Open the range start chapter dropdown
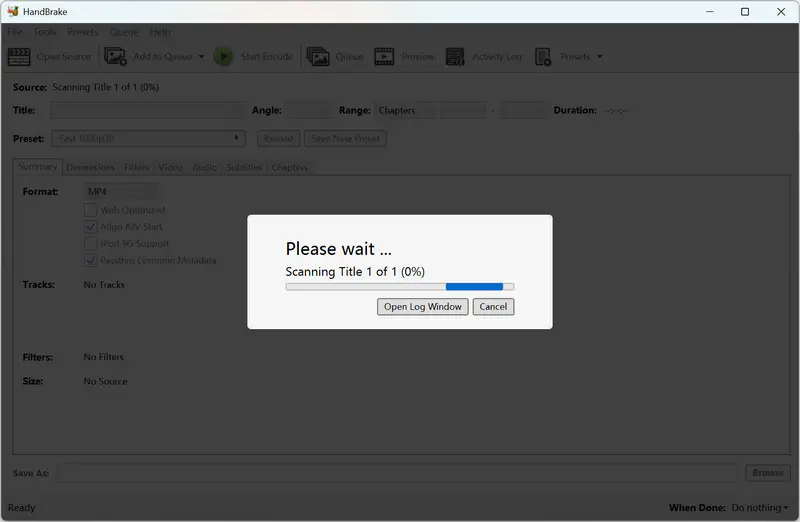800x522 pixels. point(463,110)
